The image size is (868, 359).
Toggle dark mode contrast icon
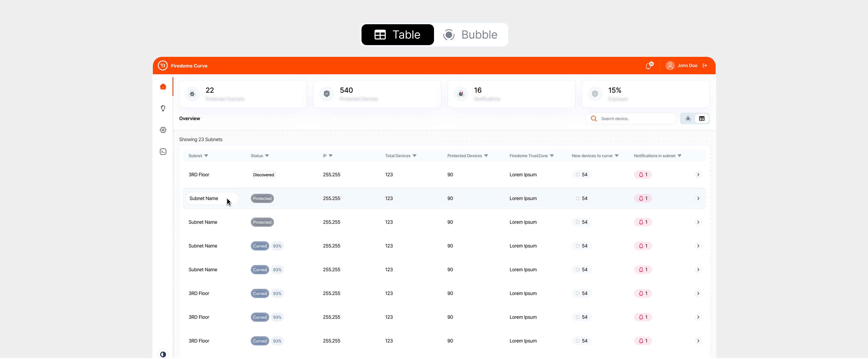coord(163,354)
